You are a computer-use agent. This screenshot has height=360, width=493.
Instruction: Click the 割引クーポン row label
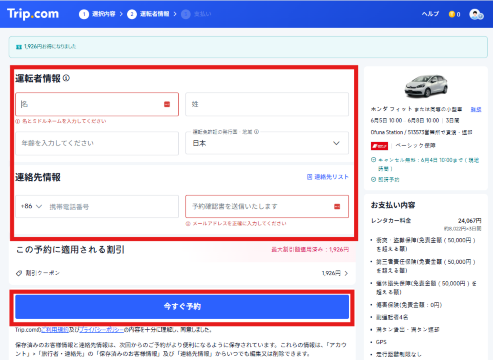43,273
